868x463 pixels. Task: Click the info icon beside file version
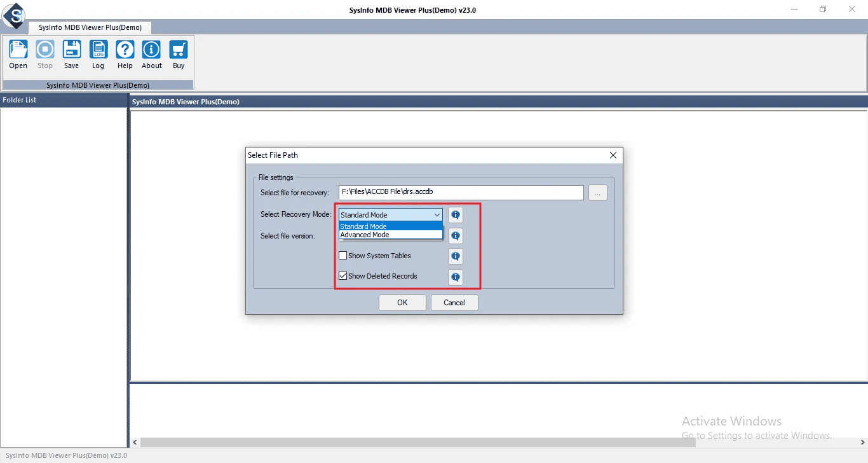click(456, 236)
